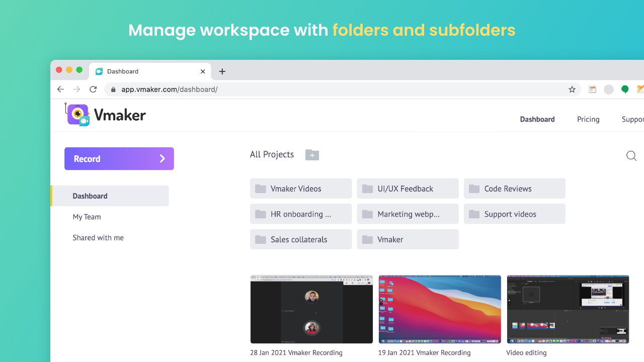This screenshot has height=362, width=644.
Task: Click the new folder icon beside All Projects
Action: pos(312,155)
